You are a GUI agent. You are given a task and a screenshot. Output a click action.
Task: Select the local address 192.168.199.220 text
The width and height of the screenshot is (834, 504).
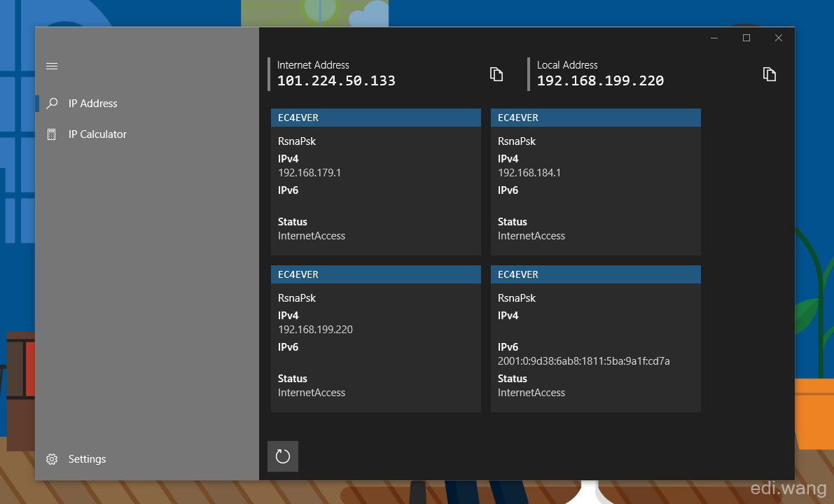(x=600, y=80)
